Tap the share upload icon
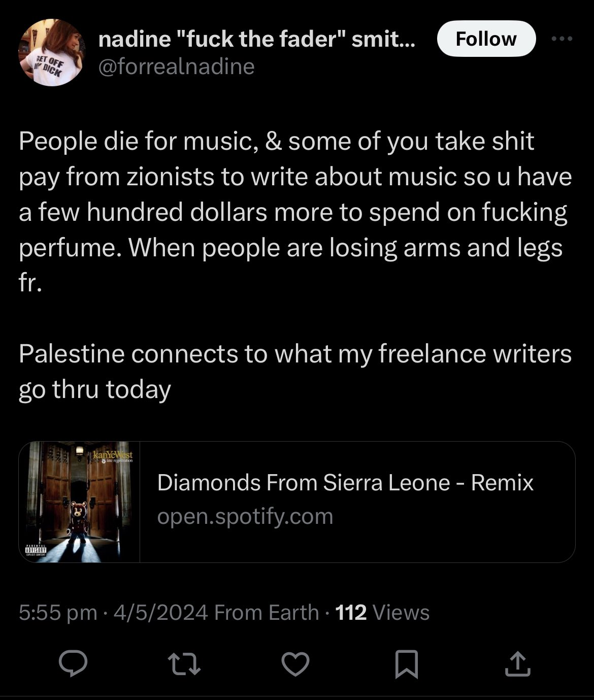594x700 pixels. tap(517, 664)
